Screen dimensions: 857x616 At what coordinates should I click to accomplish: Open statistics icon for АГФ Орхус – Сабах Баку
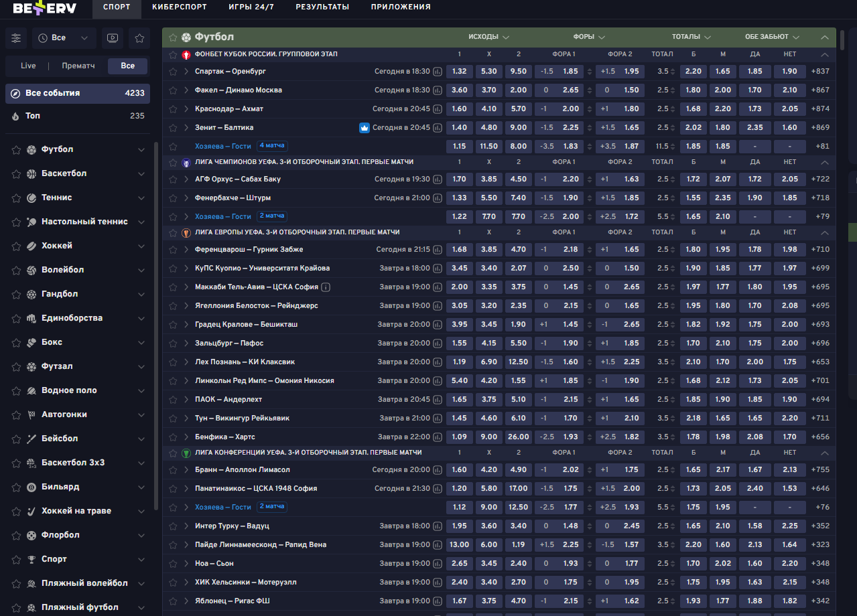tap(438, 179)
